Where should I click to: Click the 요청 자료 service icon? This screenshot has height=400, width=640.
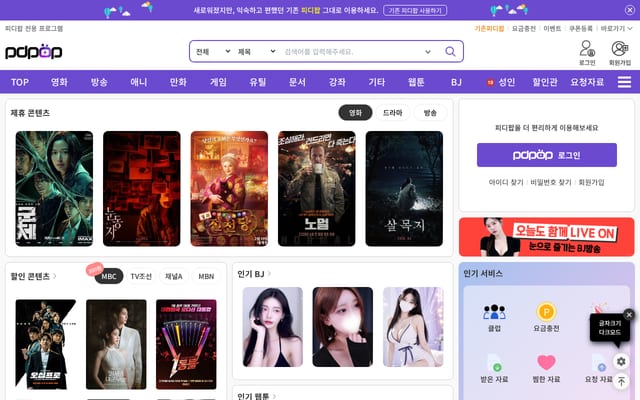click(598, 369)
